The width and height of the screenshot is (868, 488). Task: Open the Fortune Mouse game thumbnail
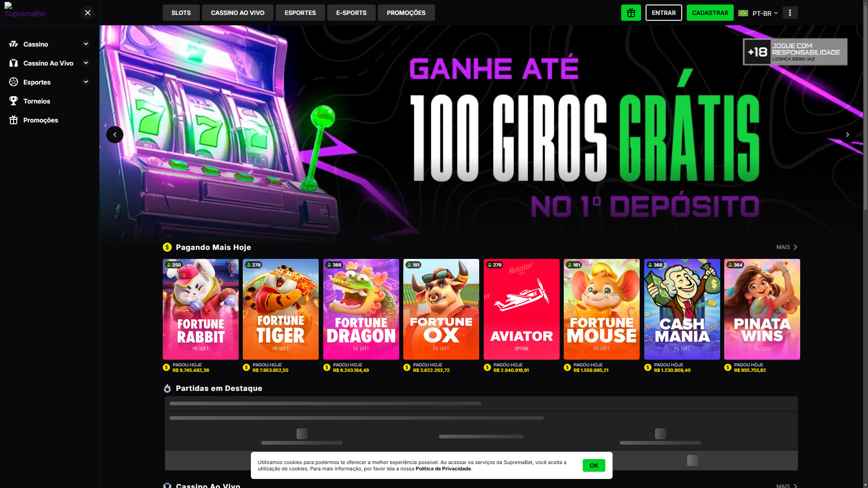click(602, 309)
